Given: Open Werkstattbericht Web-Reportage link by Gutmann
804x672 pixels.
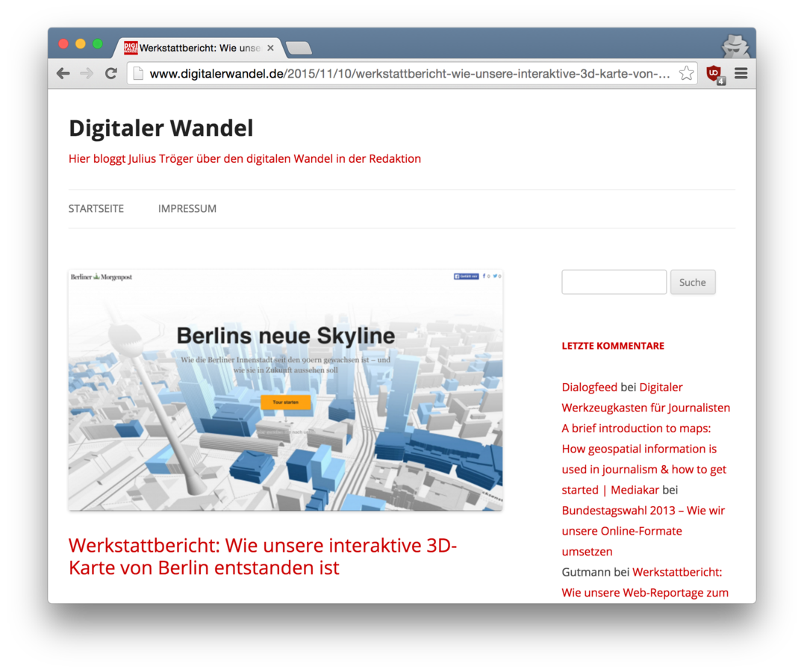Looking at the screenshot, I should pos(645,582).
